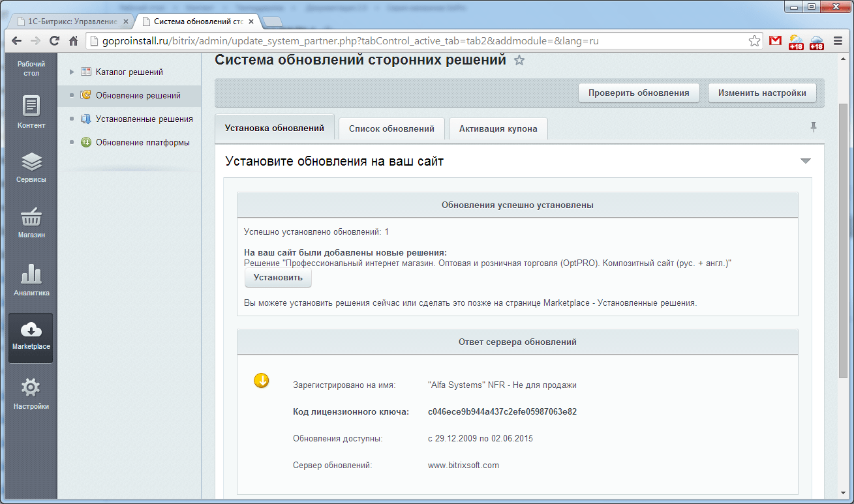Click the cloudy weather extension icon
This screenshot has height=504, width=854.
click(817, 42)
